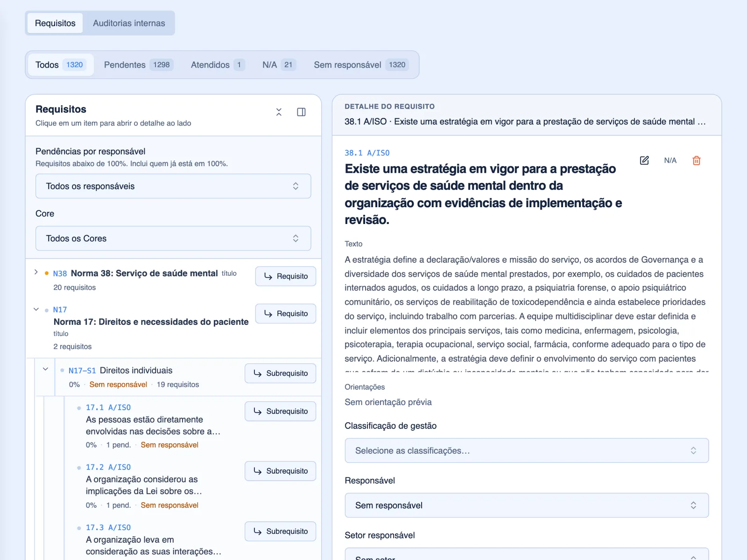
Task: Click Subrequisito button for item 17.3 A/ISO
Action: 280,531
